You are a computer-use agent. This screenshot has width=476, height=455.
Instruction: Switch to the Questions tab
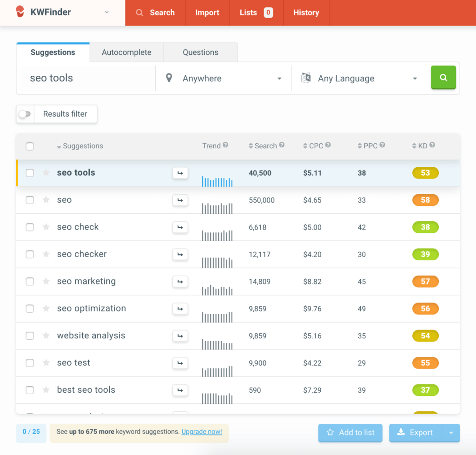(200, 52)
